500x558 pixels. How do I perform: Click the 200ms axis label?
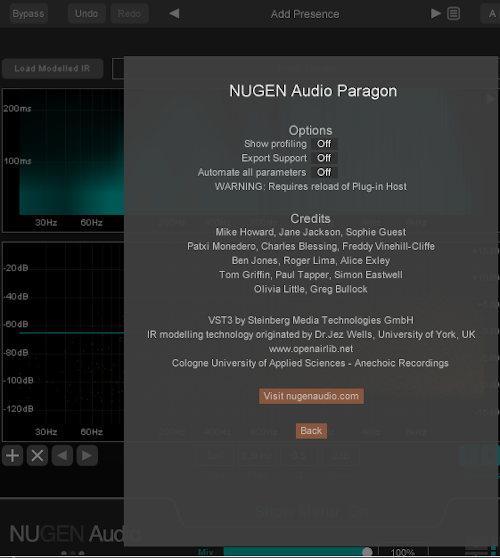coord(17,109)
